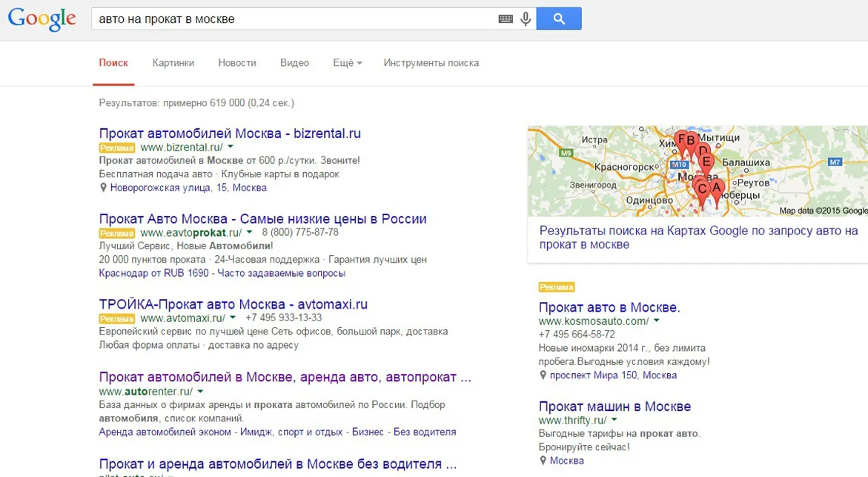The height and width of the screenshot is (477, 868).
Task: Click the Google logo
Action: (42, 19)
